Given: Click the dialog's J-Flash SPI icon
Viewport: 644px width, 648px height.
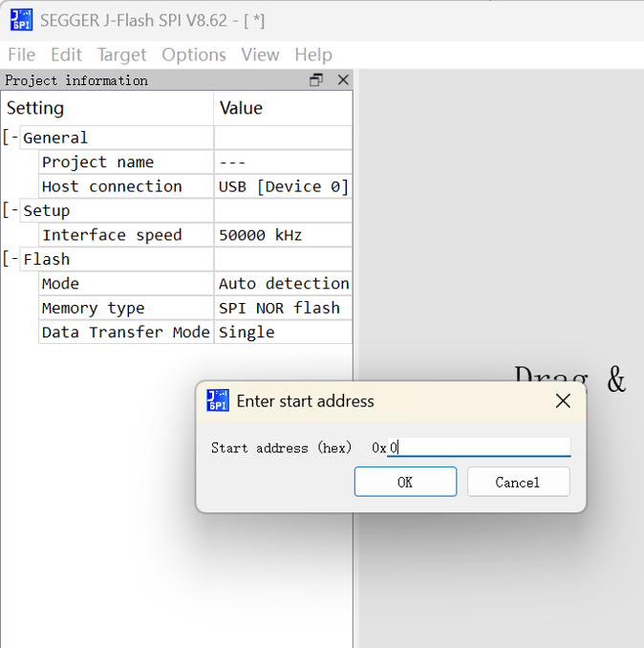Looking at the screenshot, I should point(218,401).
